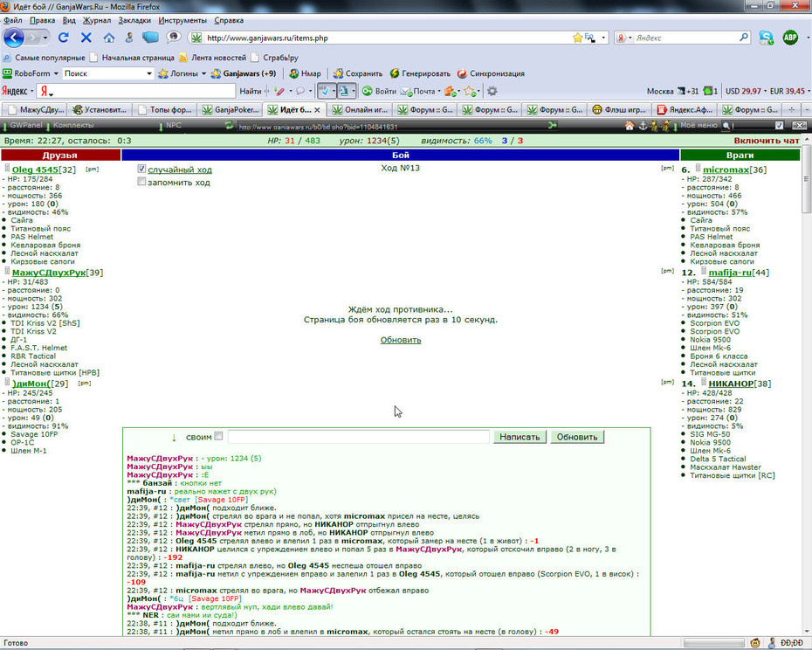The width and height of the screenshot is (812, 650).
Task: Click GWPanel anchor icon
Action: tap(643, 126)
